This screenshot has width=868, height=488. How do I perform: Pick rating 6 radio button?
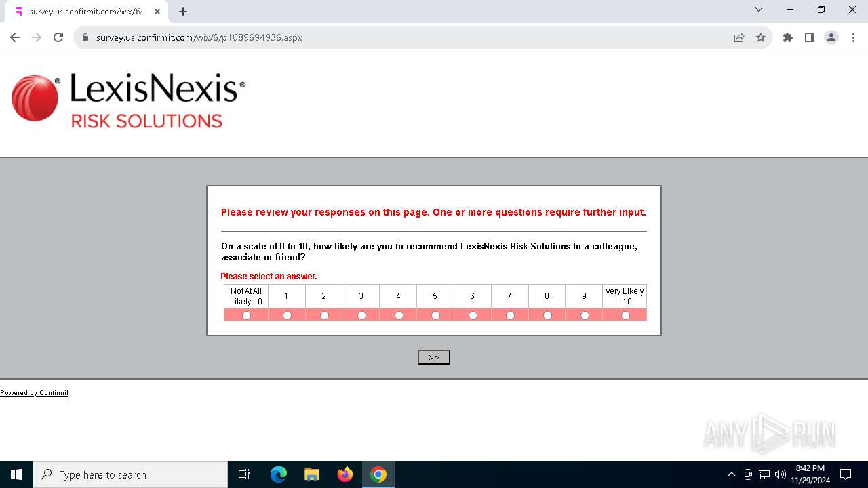(473, 316)
